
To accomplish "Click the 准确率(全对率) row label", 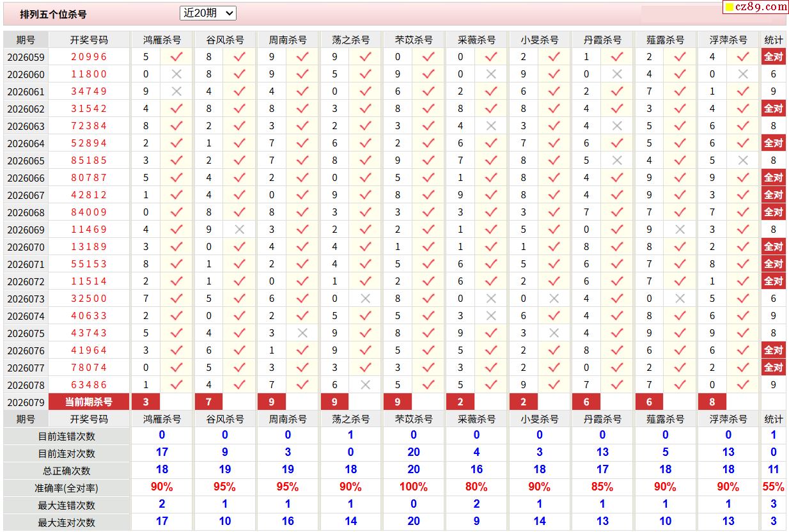I will coord(66,489).
